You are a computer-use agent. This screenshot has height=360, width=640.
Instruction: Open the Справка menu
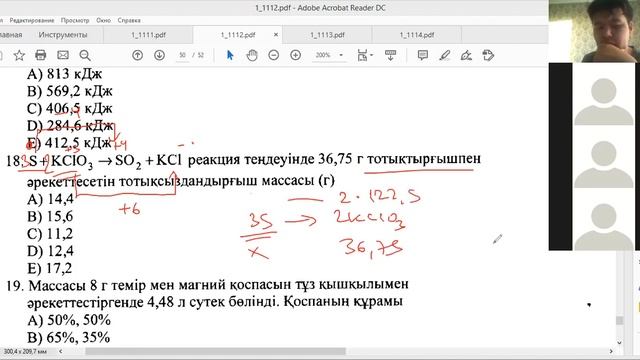[129, 20]
